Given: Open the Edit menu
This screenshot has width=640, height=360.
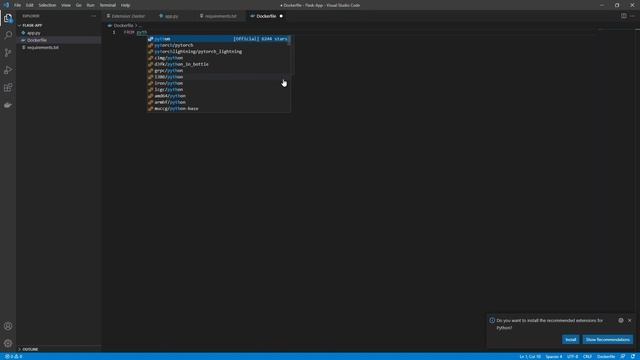Looking at the screenshot, I should tap(29, 5).
